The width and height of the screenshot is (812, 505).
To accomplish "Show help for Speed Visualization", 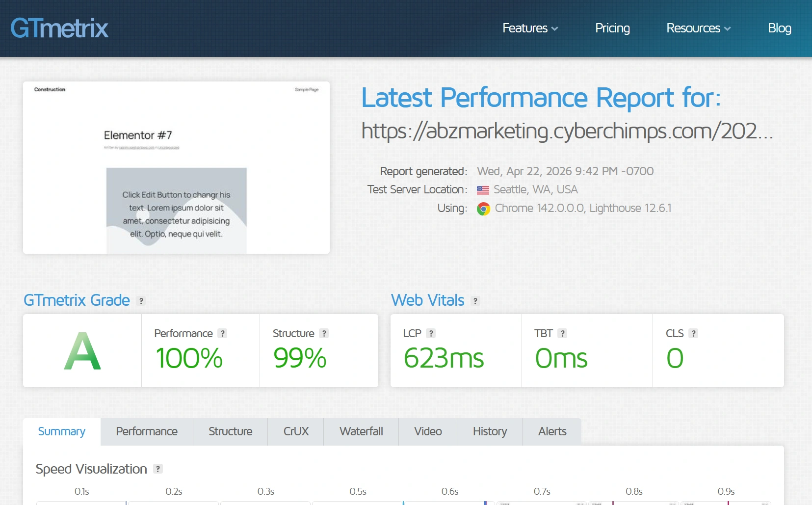I will (157, 469).
